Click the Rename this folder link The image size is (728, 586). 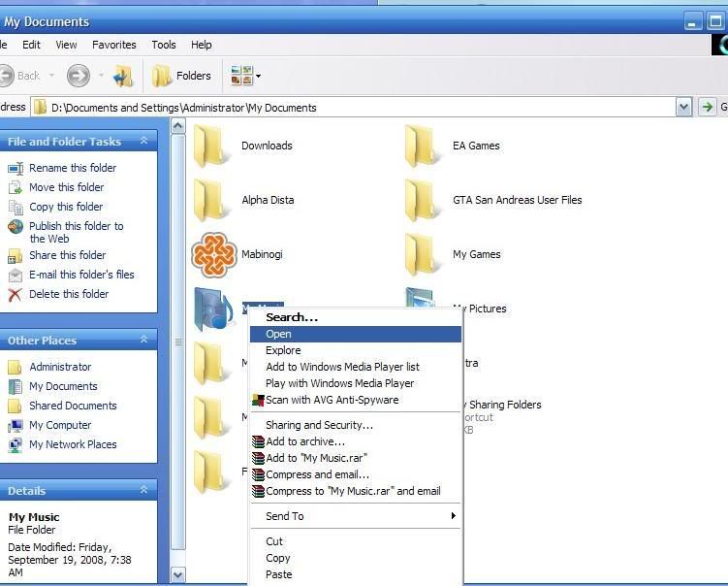point(73,168)
